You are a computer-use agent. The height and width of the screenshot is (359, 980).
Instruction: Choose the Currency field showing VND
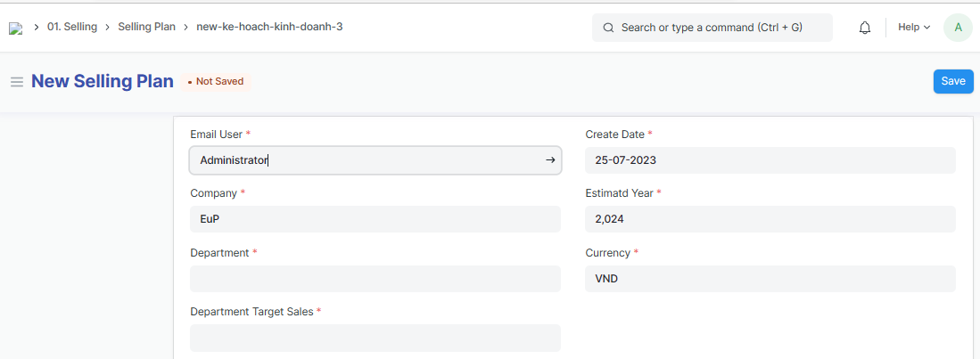click(x=770, y=279)
